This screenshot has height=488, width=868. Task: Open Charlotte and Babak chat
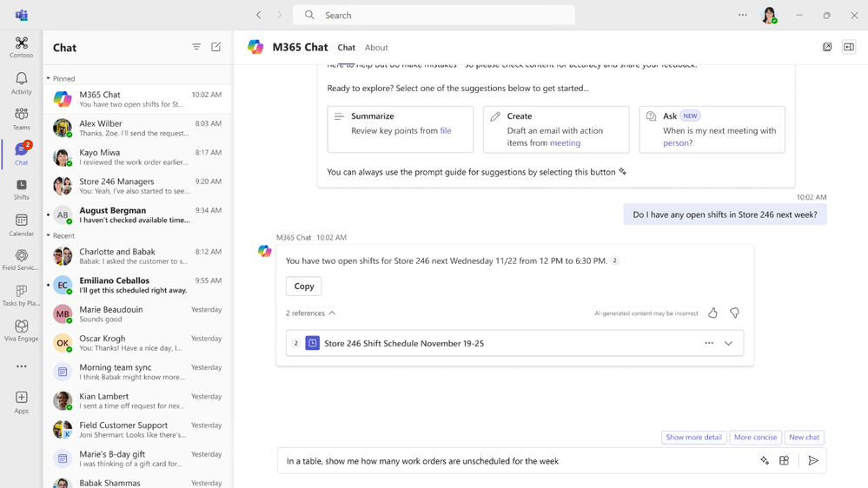tap(137, 256)
